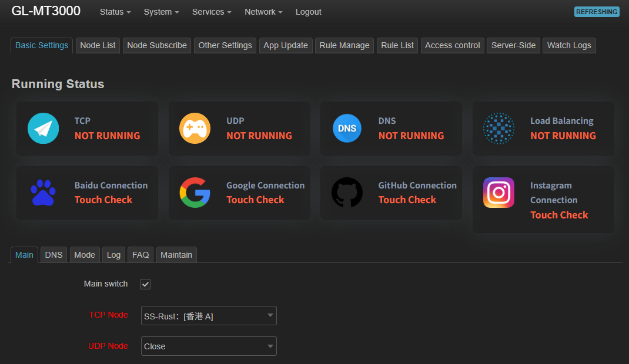The image size is (629, 364).
Task: Open the Watch Logs tab
Action: 569,45
